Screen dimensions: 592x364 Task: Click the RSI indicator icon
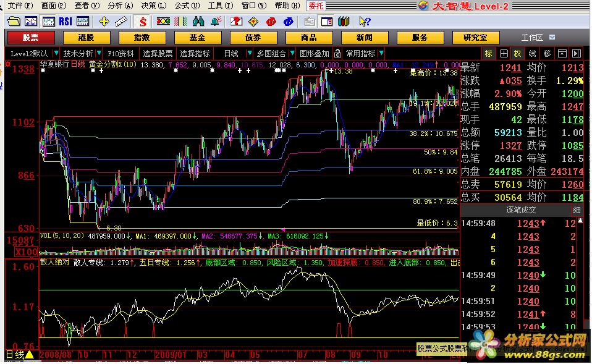(66, 22)
